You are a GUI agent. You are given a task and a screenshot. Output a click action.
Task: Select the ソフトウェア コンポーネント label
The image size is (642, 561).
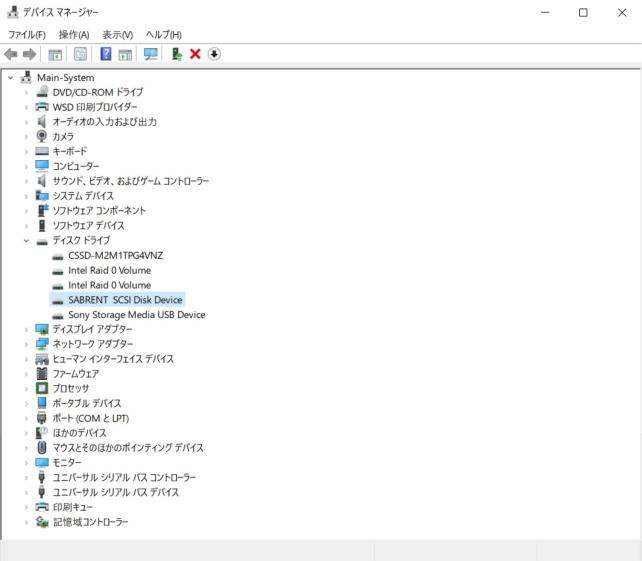tap(99, 210)
